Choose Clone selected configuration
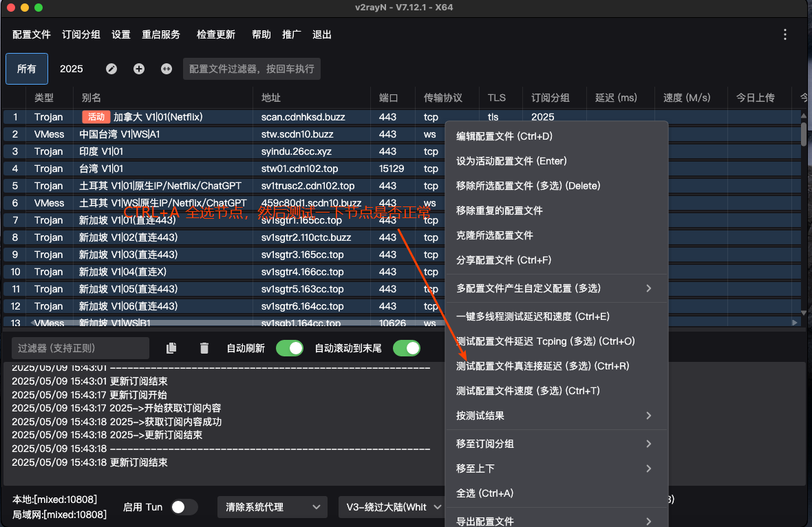This screenshot has width=812, height=527. [x=556, y=235]
